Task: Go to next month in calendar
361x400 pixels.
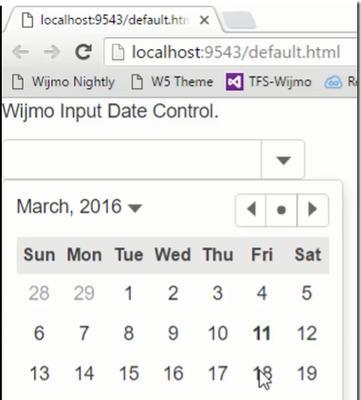Action: coord(312,210)
